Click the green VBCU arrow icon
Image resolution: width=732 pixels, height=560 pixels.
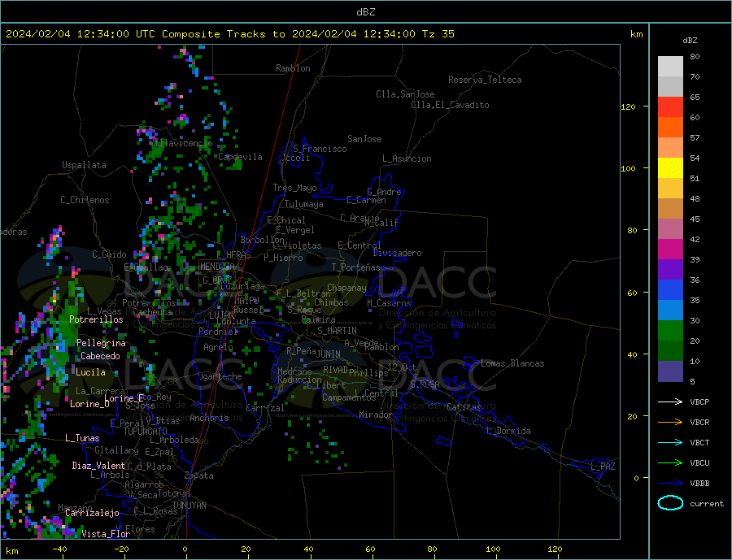click(670, 463)
